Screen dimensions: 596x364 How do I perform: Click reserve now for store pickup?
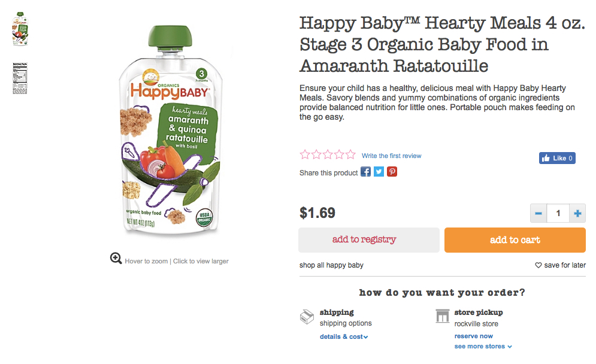[473, 336]
